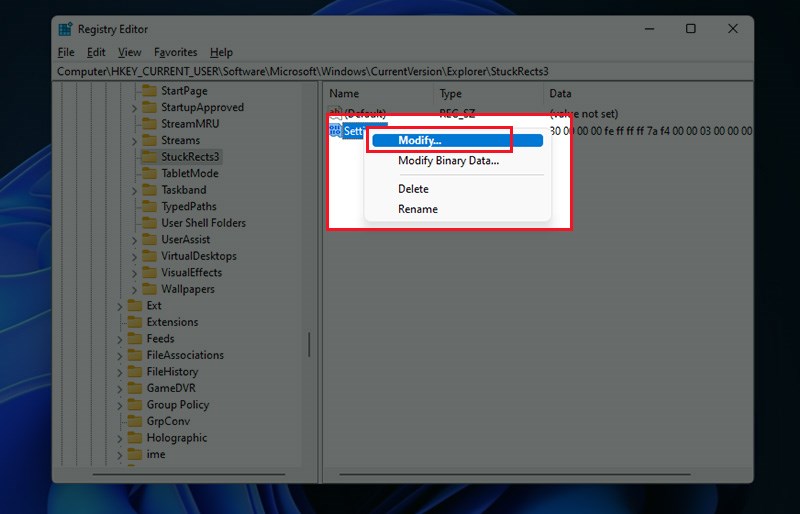Select Rename in the context menu

click(418, 209)
